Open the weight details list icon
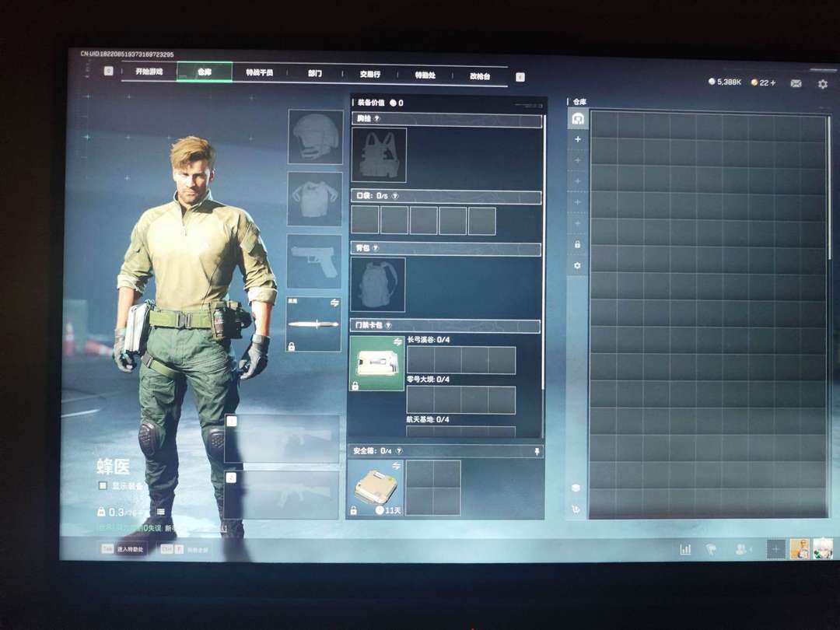This screenshot has width=840, height=630. coord(161,512)
